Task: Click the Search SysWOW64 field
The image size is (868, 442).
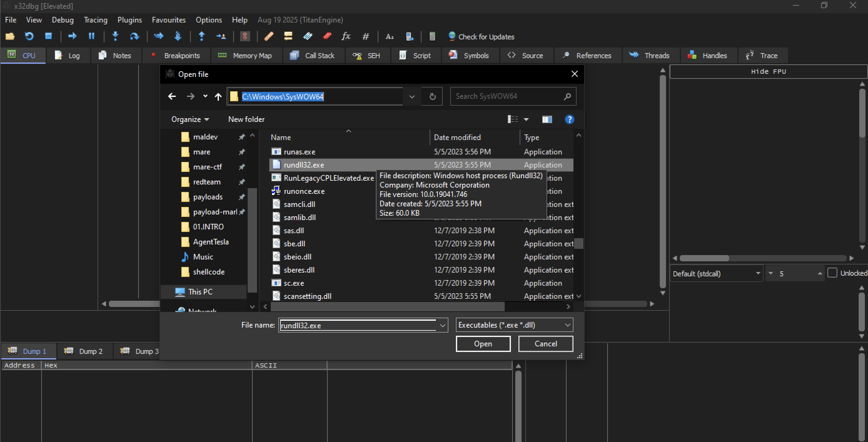Action: pyautogui.click(x=513, y=96)
